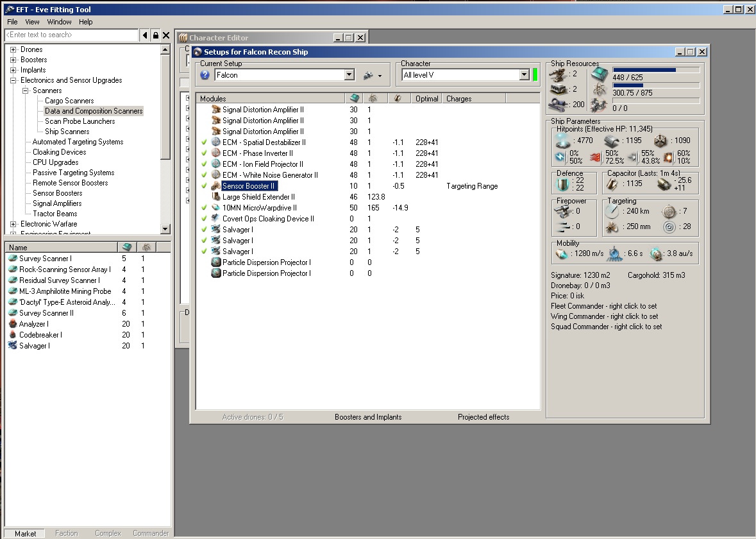Screen dimensions: 756x539
Task: Toggle the active checkmark on ECM - Phase Inverter II
Action: pos(204,153)
